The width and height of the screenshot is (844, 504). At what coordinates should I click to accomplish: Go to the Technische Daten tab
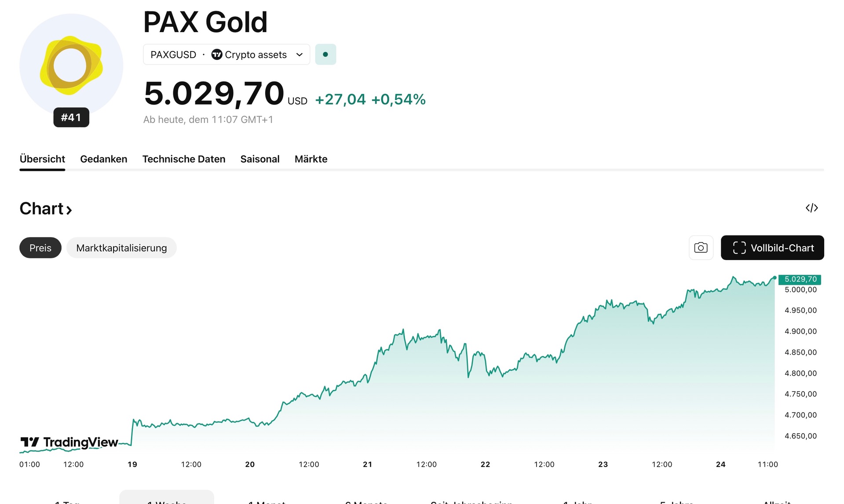pos(184,159)
